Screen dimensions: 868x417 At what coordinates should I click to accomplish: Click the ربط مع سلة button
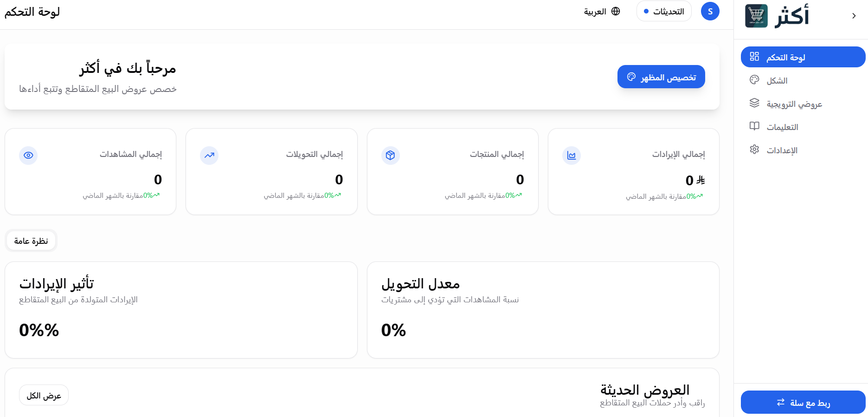tap(803, 402)
